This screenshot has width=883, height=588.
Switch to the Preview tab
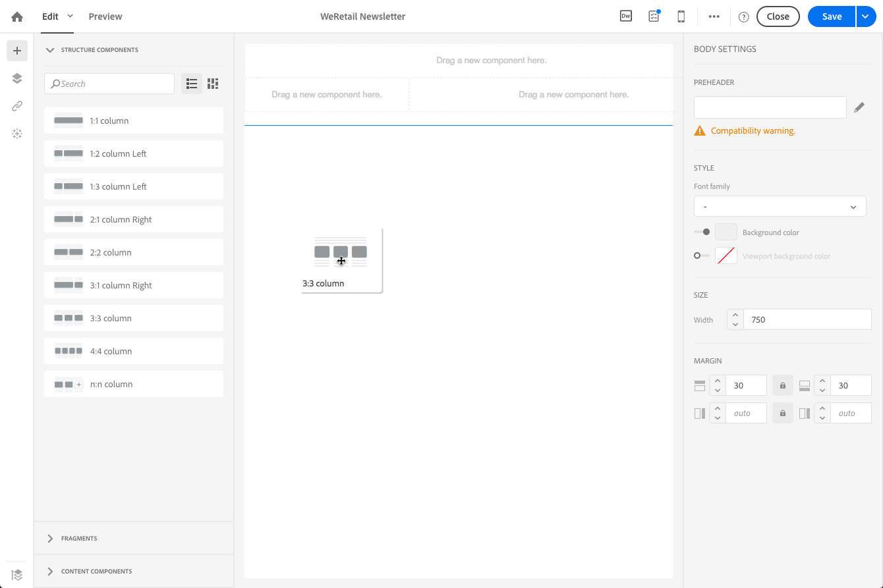(105, 16)
